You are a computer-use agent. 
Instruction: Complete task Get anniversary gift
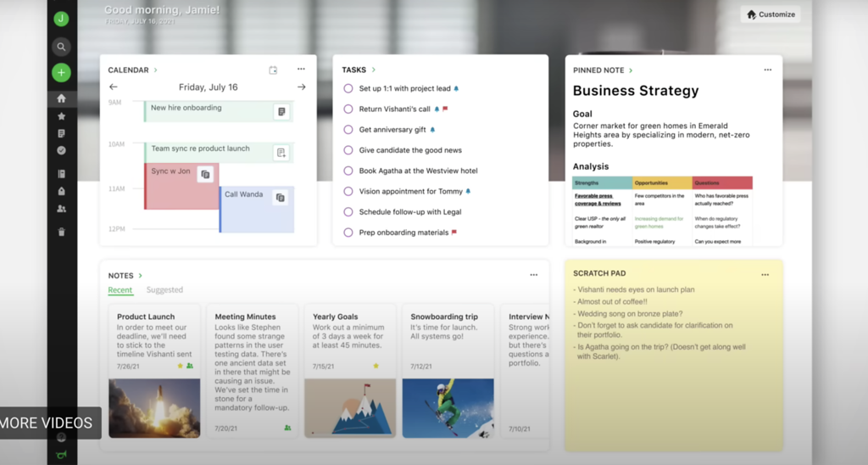pyautogui.click(x=348, y=130)
